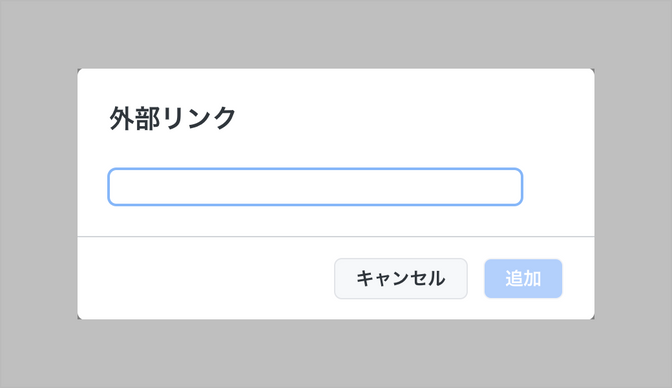Click the キャンセル button
The image size is (672, 388).
pos(401,279)
